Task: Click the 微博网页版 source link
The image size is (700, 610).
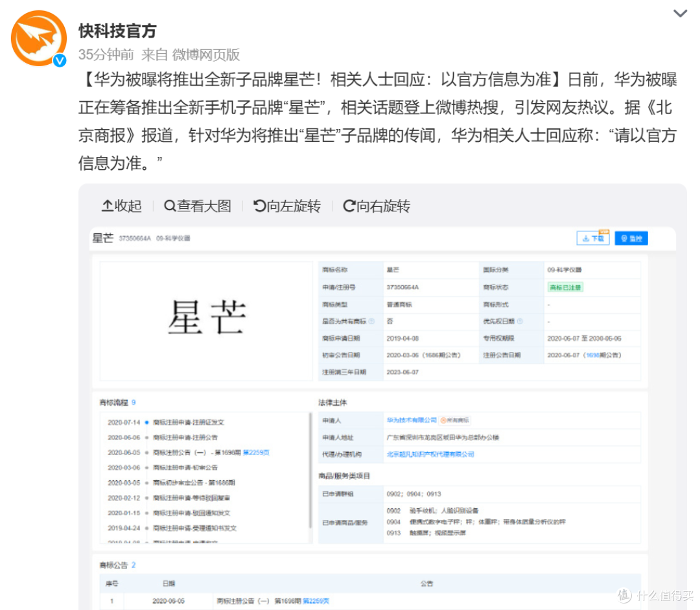Action: tap(206, 54)
